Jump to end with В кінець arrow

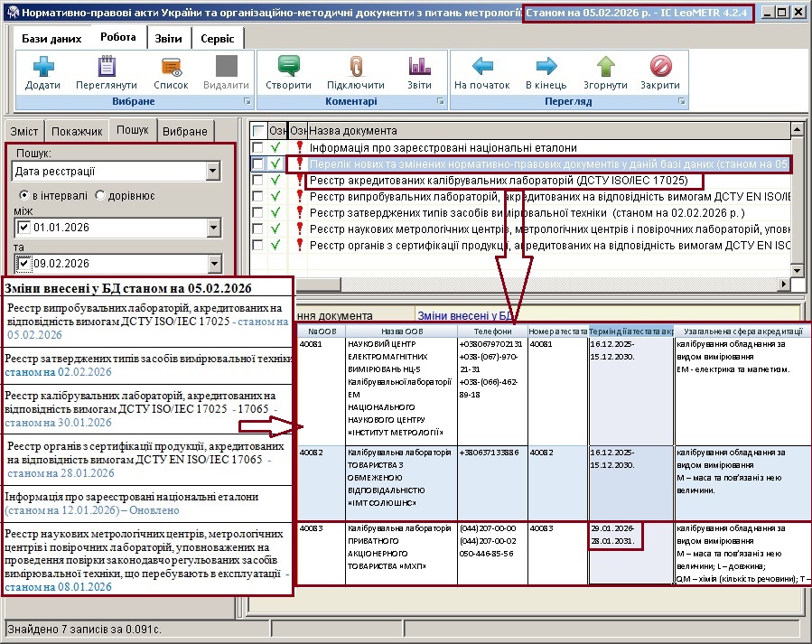point(546,67)
